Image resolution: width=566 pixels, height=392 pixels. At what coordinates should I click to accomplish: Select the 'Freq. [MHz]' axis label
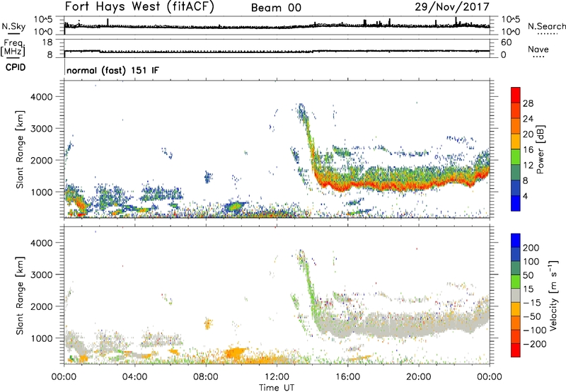tap(13, 47)
